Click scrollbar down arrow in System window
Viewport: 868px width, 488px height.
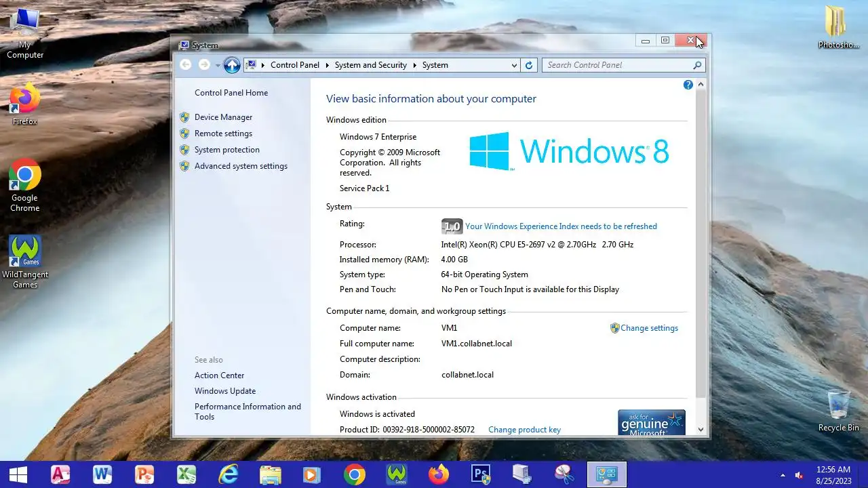point(701,430)
